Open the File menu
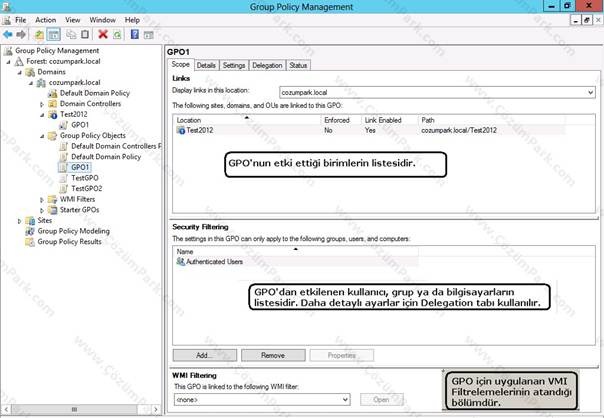 20,20
